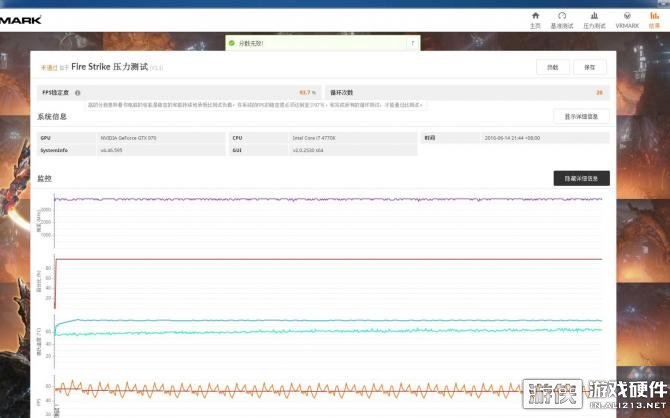Click the 3DMARK logo
The height and width of the screenshot is (418, 670).
coord(21,20)
